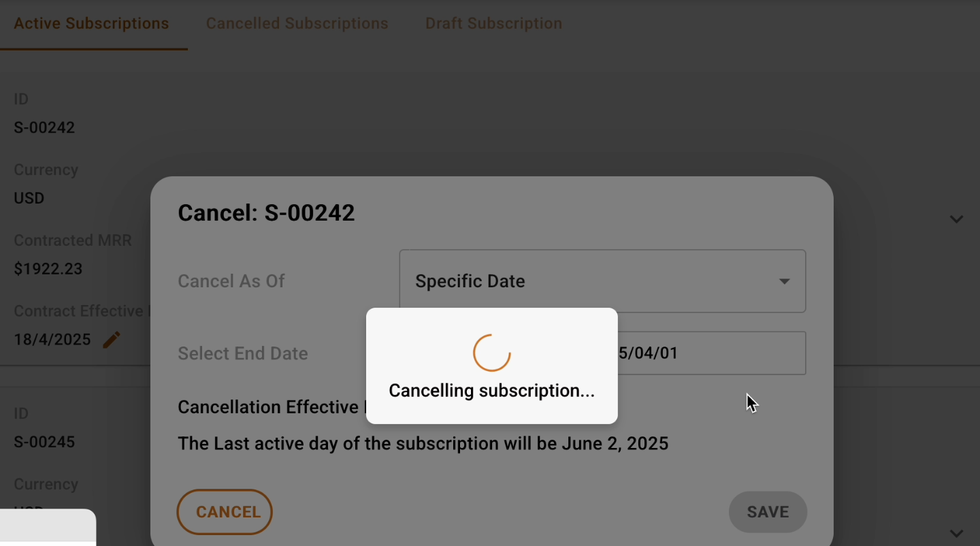Go to the Draft Subscription tab
Viewport: 980px width, 546px height.
click(x=493, y=23)
